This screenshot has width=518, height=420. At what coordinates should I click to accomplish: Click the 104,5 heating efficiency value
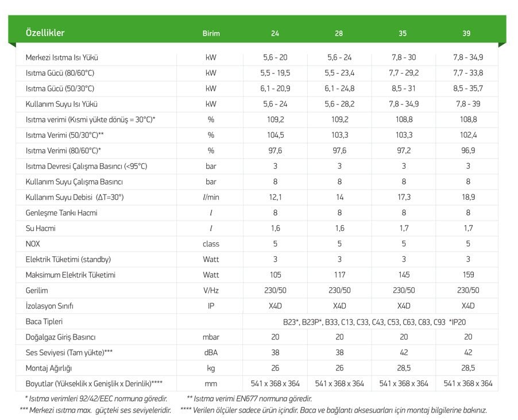tap(275, 135)
